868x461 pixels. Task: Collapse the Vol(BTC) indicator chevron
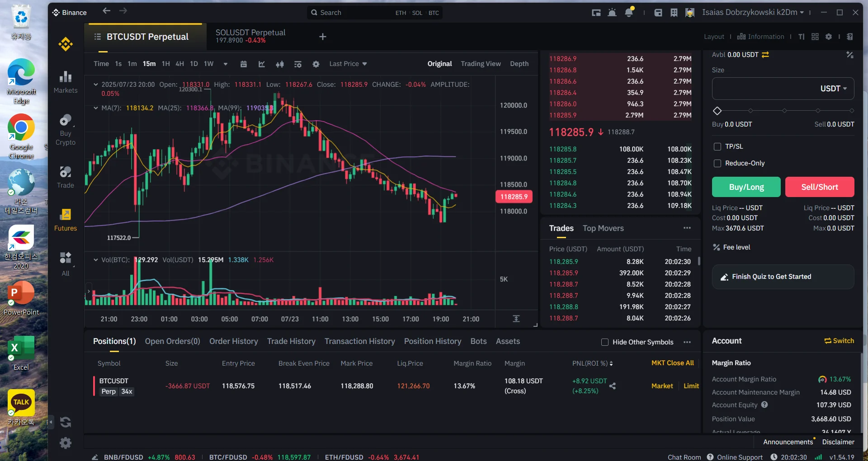(96, 260)
